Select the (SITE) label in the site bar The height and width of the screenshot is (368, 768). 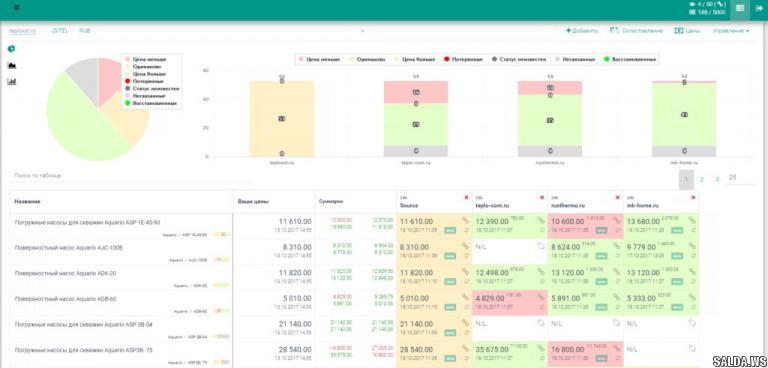(59, 30)
